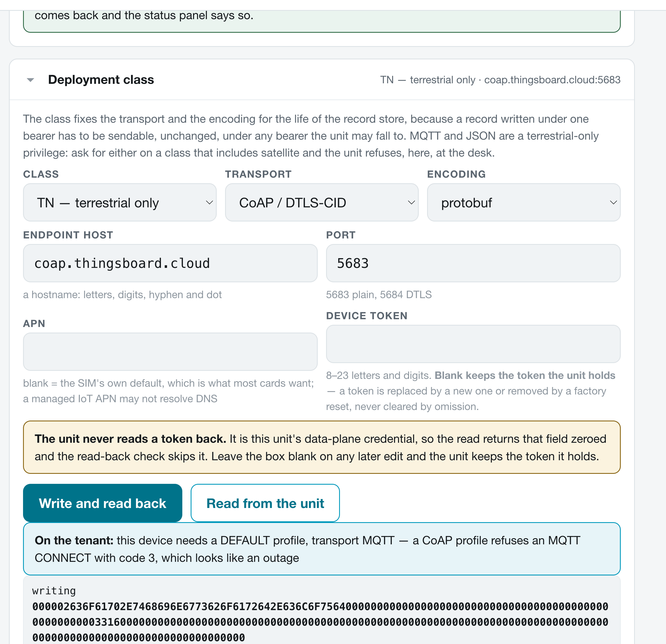Focus the Port field containing 5683

473,263
